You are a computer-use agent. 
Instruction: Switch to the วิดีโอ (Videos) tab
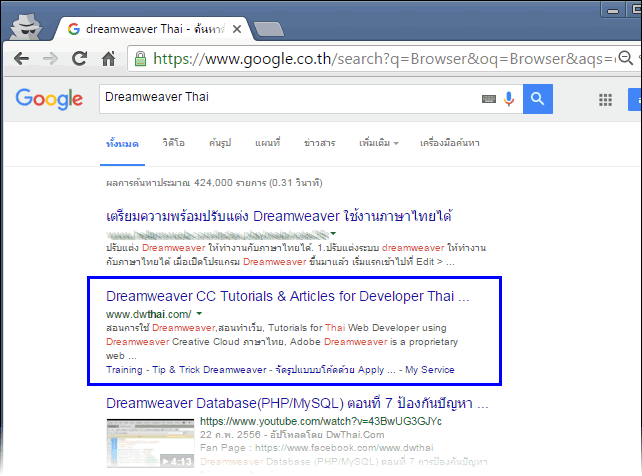coord(173,143)
